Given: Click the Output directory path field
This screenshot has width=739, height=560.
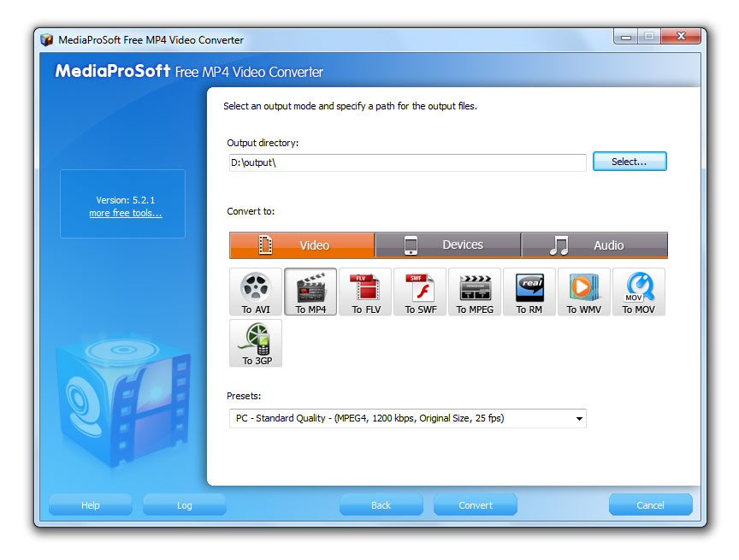Looking at the screenshot, I should coord(408,162).
